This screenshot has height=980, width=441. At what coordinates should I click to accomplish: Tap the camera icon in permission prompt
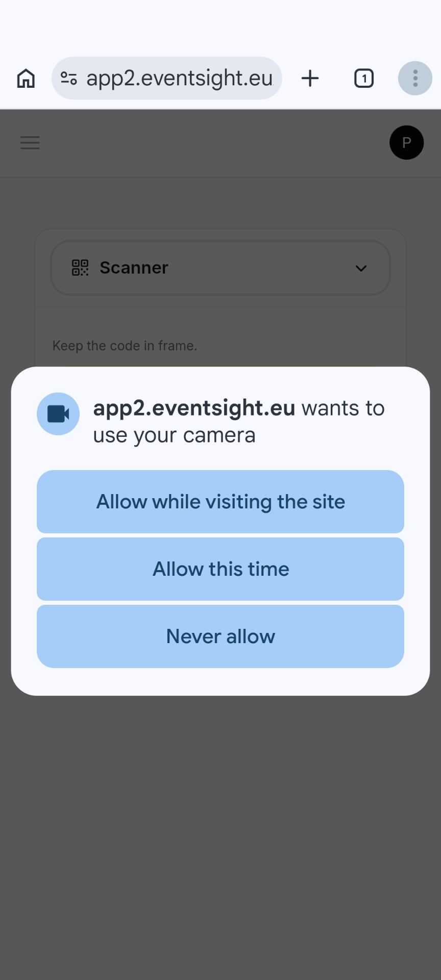click(x=58, y=414)
